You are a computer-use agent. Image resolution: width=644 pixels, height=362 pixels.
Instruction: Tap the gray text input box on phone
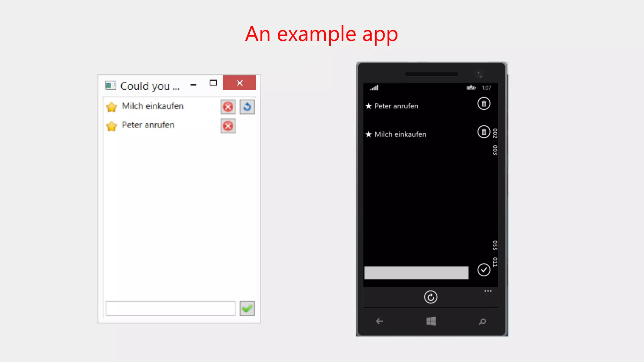(x=416, y=273)
